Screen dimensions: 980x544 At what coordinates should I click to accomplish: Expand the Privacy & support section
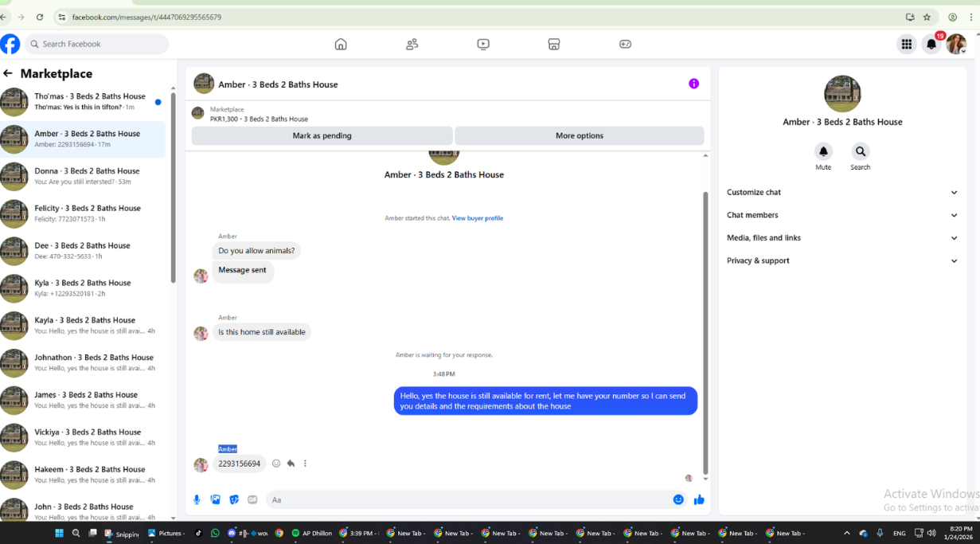[x=842, y=260]
